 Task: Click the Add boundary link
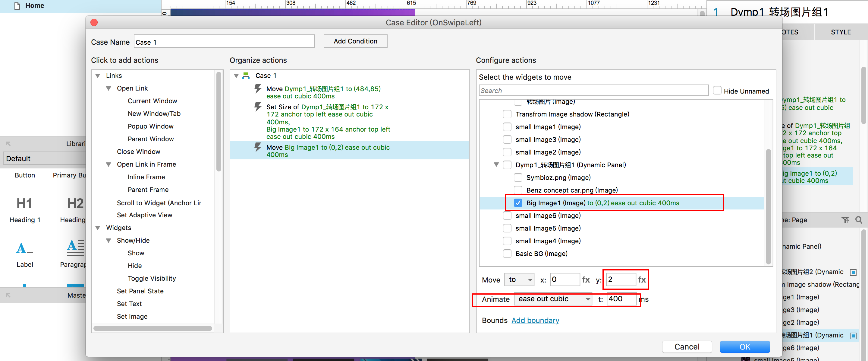tap(535, 320)
